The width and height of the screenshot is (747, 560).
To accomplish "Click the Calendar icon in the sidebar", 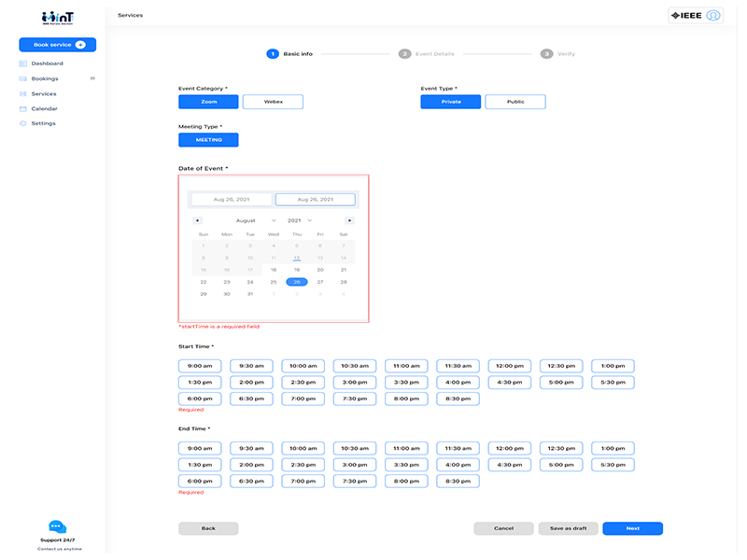I will (x=22, y=108).
